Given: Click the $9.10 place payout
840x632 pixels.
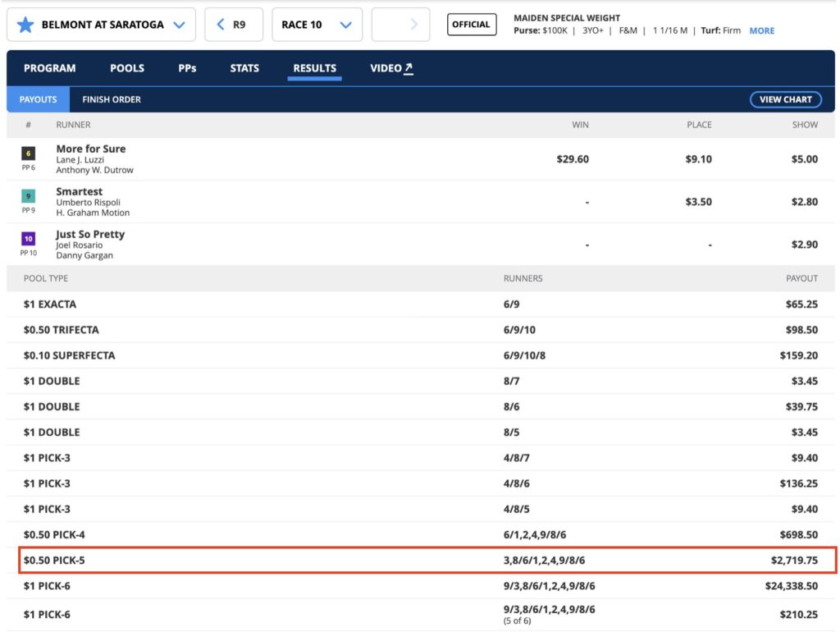Looking at the screenshot, I should tap(699, 159).
